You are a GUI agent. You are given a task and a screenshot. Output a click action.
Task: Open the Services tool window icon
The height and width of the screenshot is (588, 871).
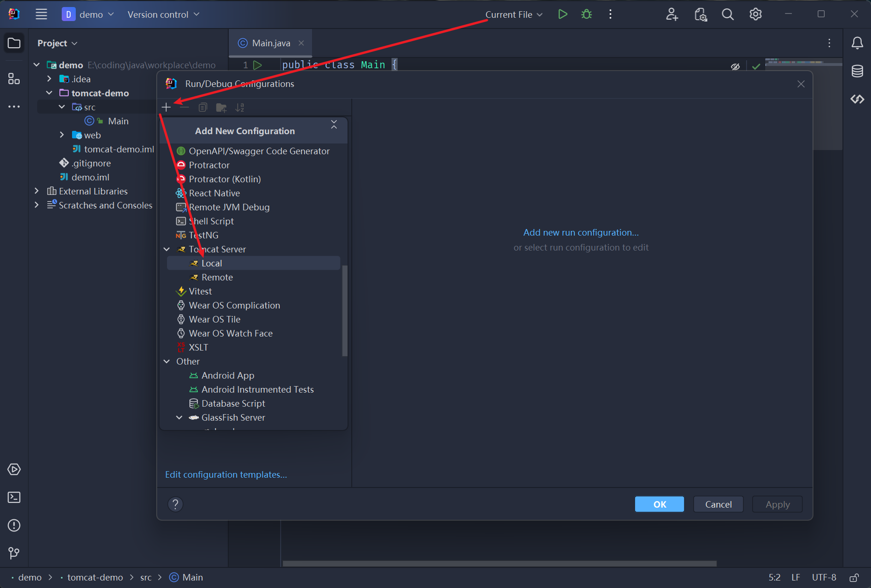point(14,469)
